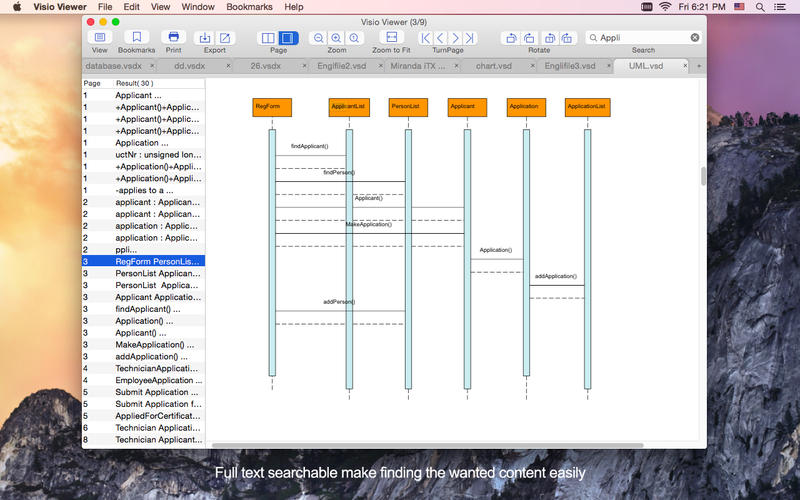Screen dimensions: 800x500
Task: Switch to the 26.vsdx tab
Action: pos(266,66)
